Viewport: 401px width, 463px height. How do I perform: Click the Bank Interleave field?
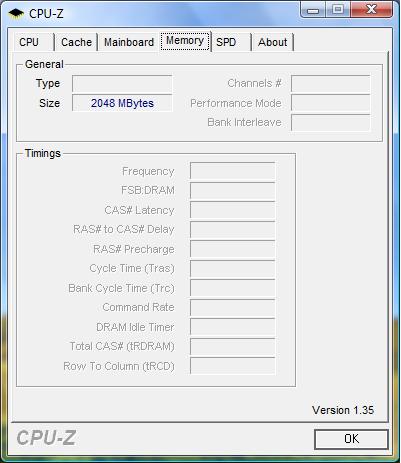[x=330, y=122]
